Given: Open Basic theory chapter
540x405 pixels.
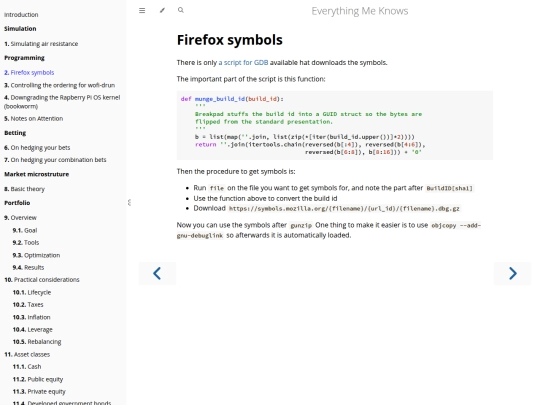Looking at the screenshot, I should pos(24,189).
